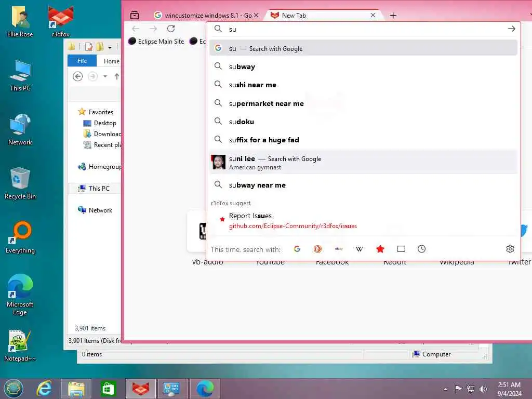Choose 'suffix for a huge fad' suggestion
The image size is (532, 399).
pos(363,140)
